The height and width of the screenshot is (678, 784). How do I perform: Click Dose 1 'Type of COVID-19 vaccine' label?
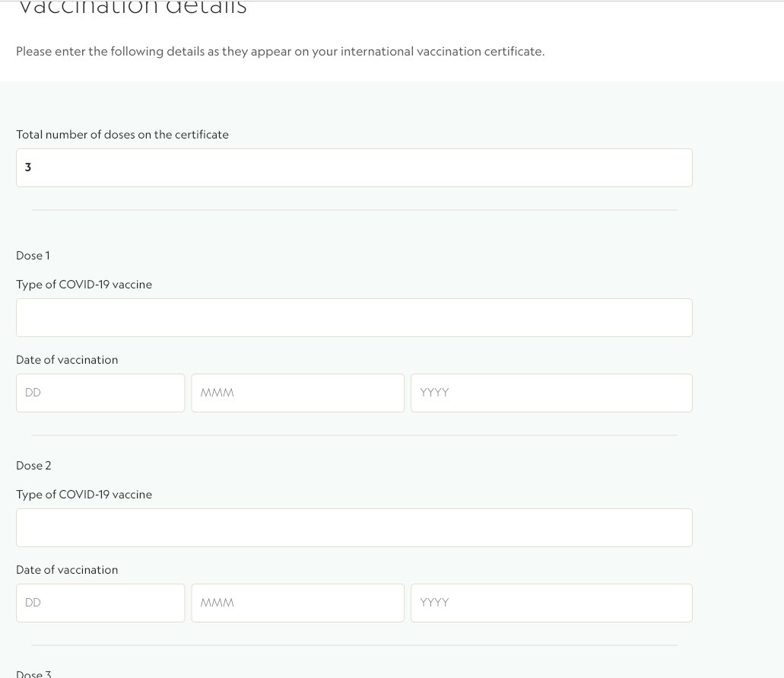[x=84, y=285]
